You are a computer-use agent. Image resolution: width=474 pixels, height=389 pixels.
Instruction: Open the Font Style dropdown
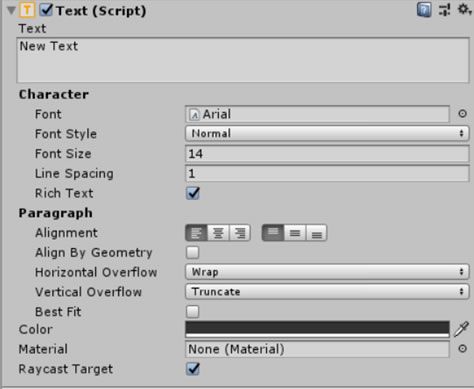[x=327, y=134]
